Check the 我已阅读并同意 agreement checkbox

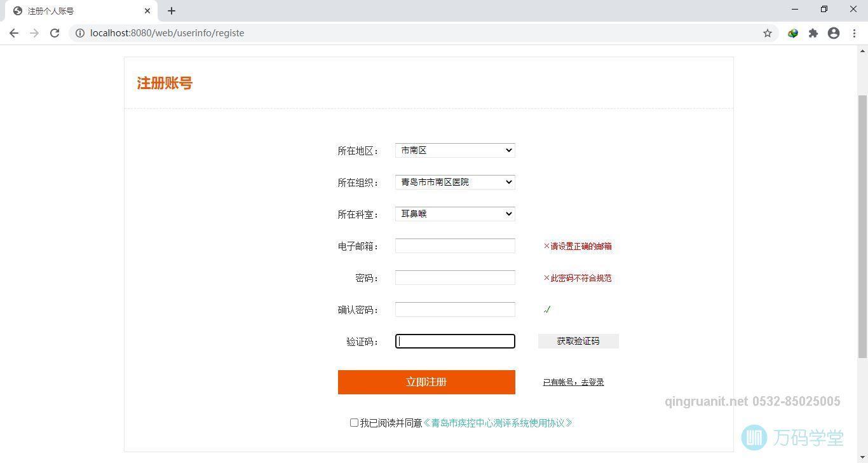tap(354, 422)
